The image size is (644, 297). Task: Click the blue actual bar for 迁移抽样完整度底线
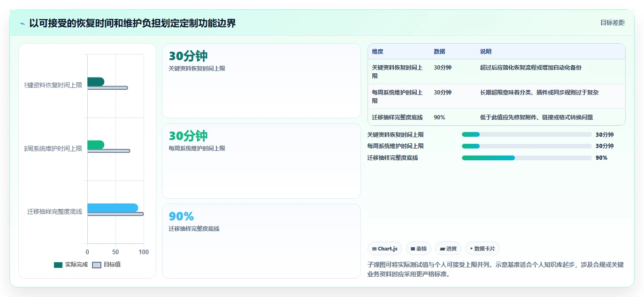(113, 208)
